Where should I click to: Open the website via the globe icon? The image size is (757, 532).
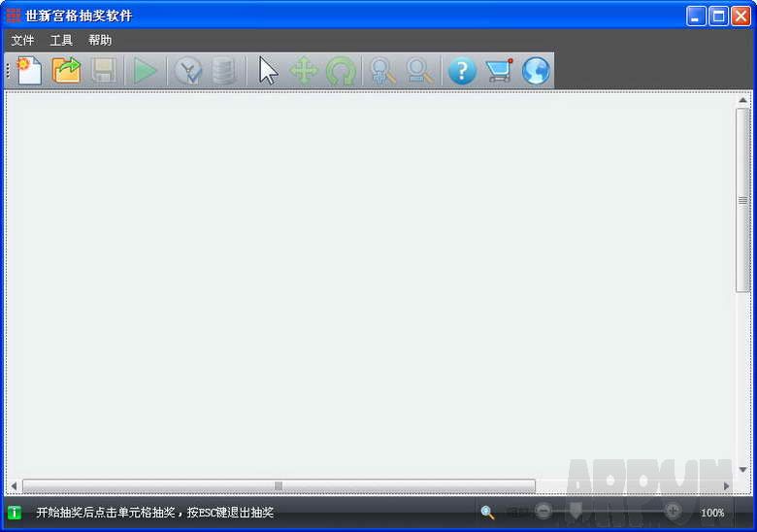(x=536, y=71)
